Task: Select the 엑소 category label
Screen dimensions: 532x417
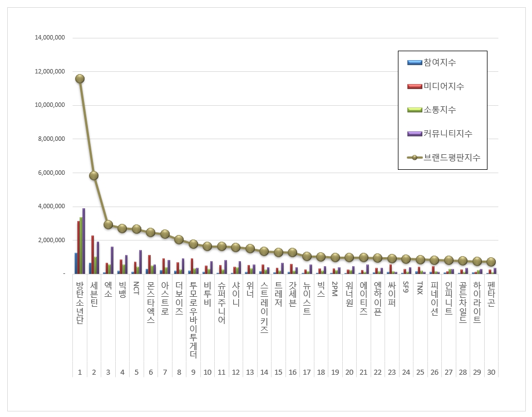Action: pos(108,290)
